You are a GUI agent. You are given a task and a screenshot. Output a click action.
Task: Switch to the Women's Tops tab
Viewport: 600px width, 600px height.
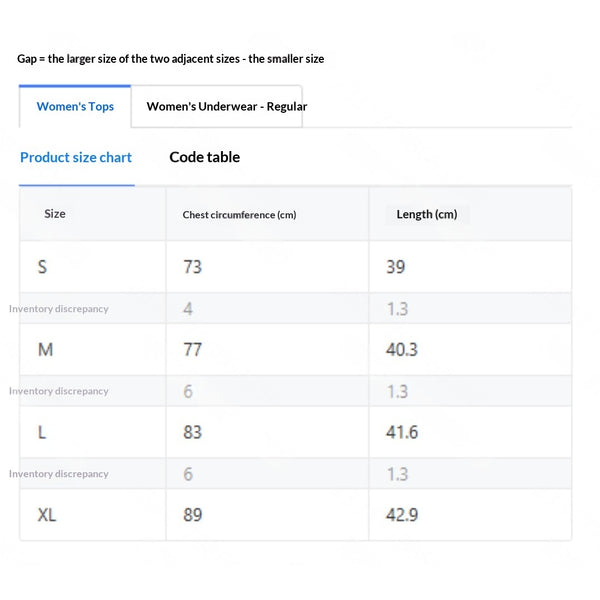pyautogui.click(x=75, y=106)
